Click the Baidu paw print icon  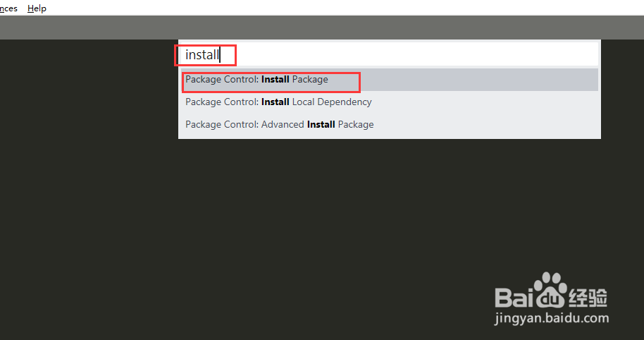pyautogui.click(x=550, y=291)
